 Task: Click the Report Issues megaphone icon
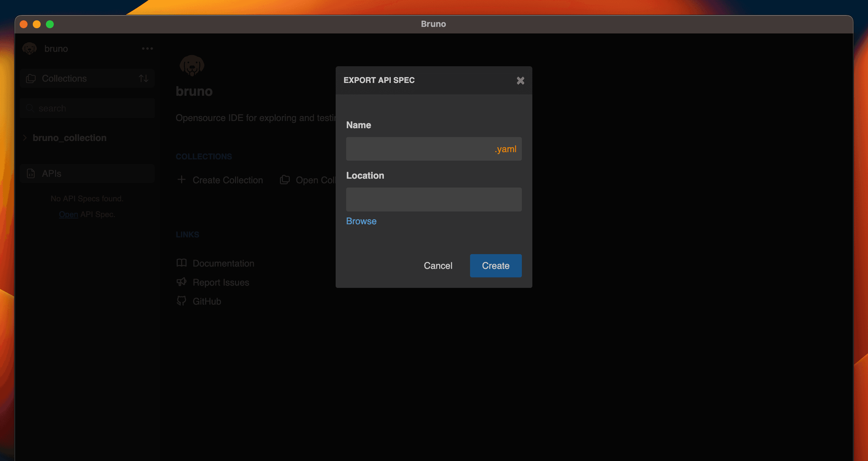tap(181, 282)
